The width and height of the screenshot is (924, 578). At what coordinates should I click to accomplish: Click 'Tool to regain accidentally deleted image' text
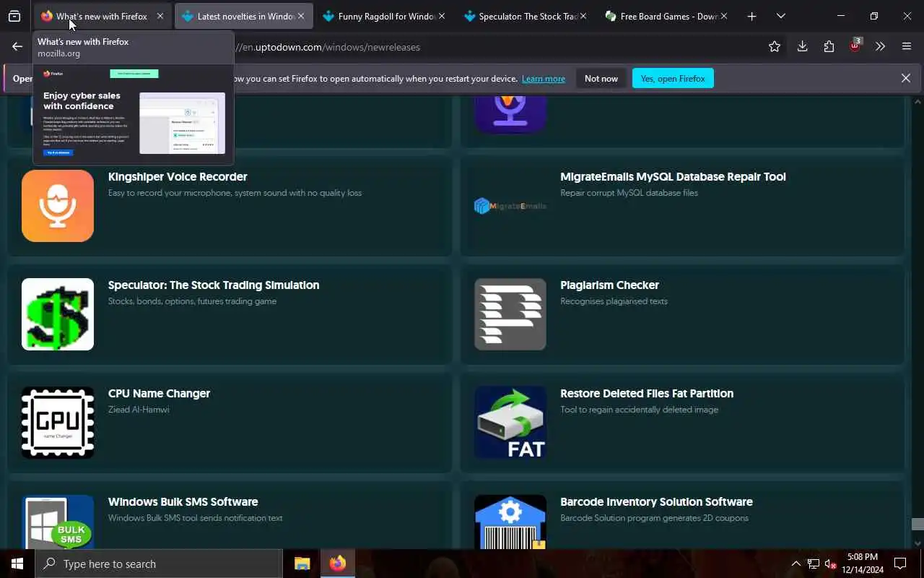(x=639, y=410)
